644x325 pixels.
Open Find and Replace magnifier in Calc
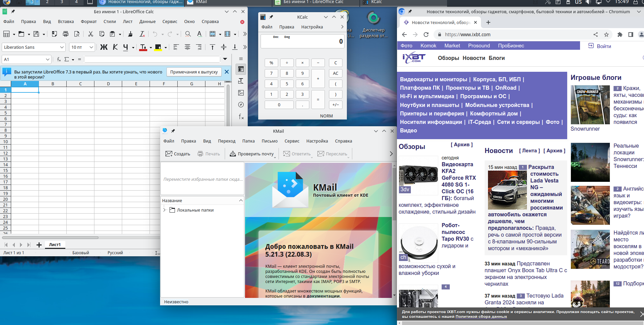click(188, 34)
